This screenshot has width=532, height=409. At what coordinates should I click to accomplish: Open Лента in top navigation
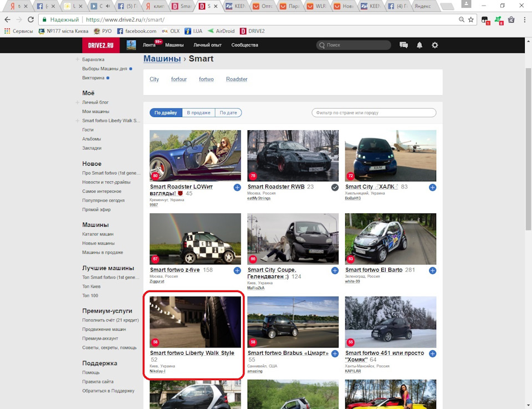[x=149, y=45]
